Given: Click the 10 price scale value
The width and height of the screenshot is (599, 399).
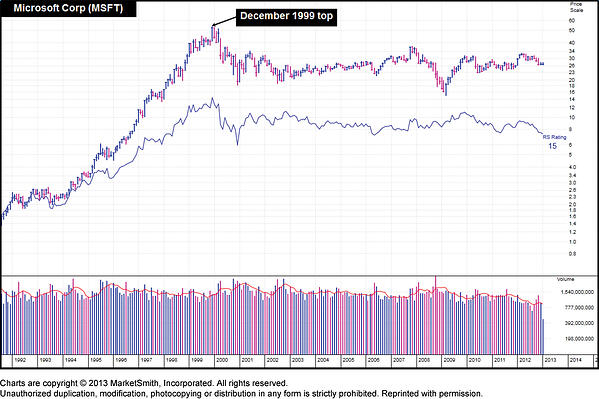Looking at the screenshot, I should coord(572,117).
